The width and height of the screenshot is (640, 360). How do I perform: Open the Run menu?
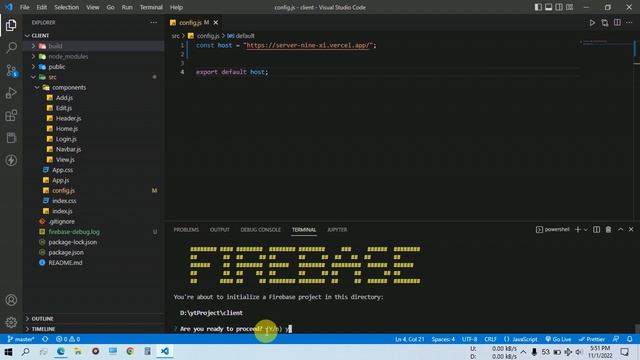[127, 7]
